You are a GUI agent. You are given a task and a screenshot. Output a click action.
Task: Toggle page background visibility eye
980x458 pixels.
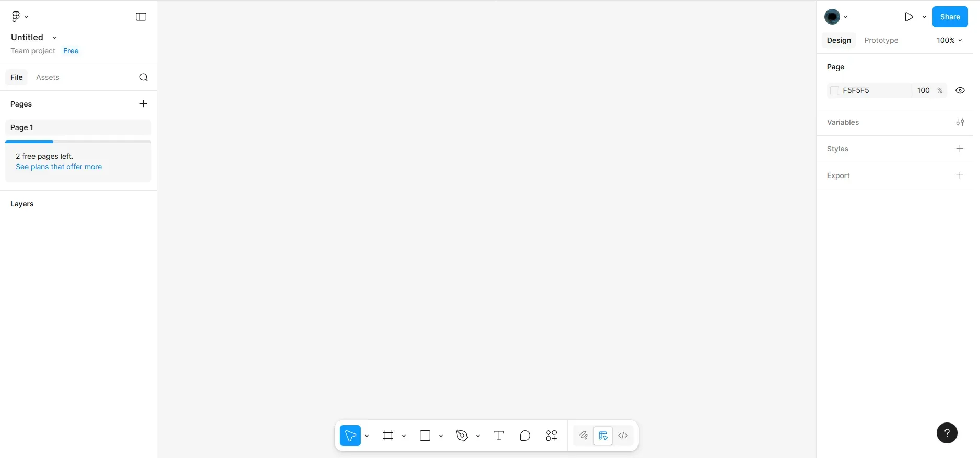[960, 90]
